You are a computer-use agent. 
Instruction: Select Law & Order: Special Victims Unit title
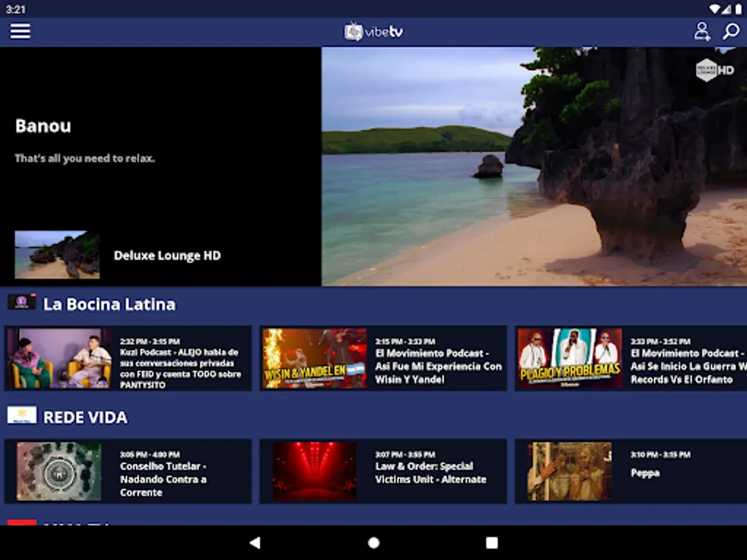tap(431, 473)
